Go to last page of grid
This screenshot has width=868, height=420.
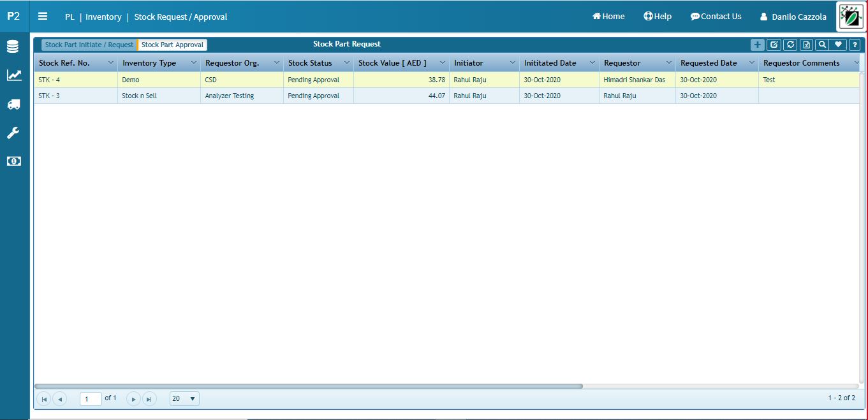(x=149, y=399)
